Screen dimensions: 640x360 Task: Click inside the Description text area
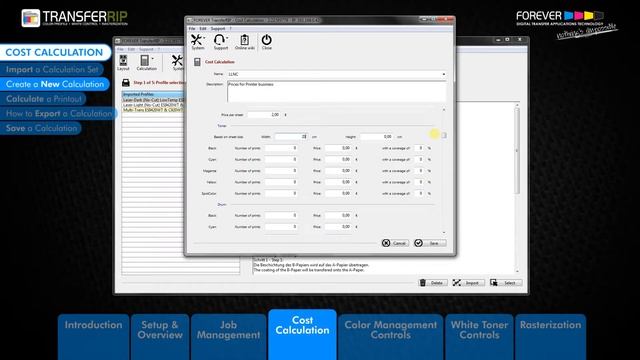(x=336, y=91)
